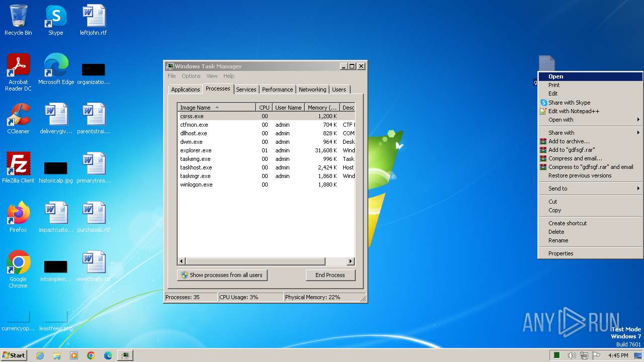Screen dimensions: 644x362
Task: Sort processes by Image Name column
Action: (x=216, y=107)
